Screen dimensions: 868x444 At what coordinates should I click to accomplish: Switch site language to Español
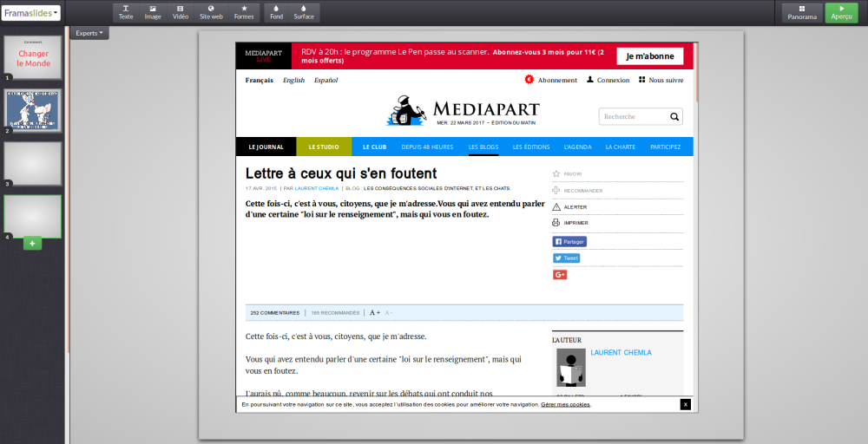325,80
